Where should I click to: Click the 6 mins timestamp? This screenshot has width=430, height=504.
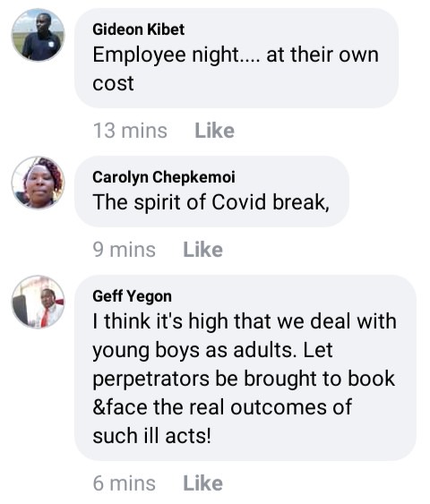click(125, 483)
